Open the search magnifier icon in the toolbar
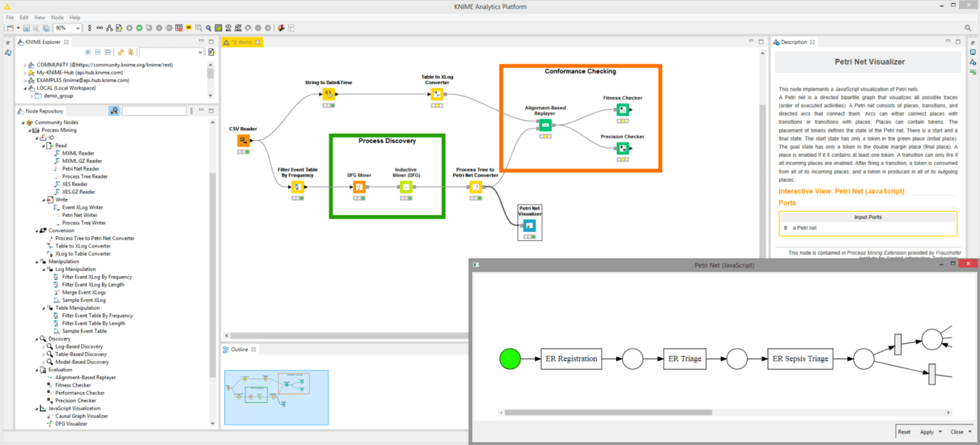980x445 pixels. [209, 28]
